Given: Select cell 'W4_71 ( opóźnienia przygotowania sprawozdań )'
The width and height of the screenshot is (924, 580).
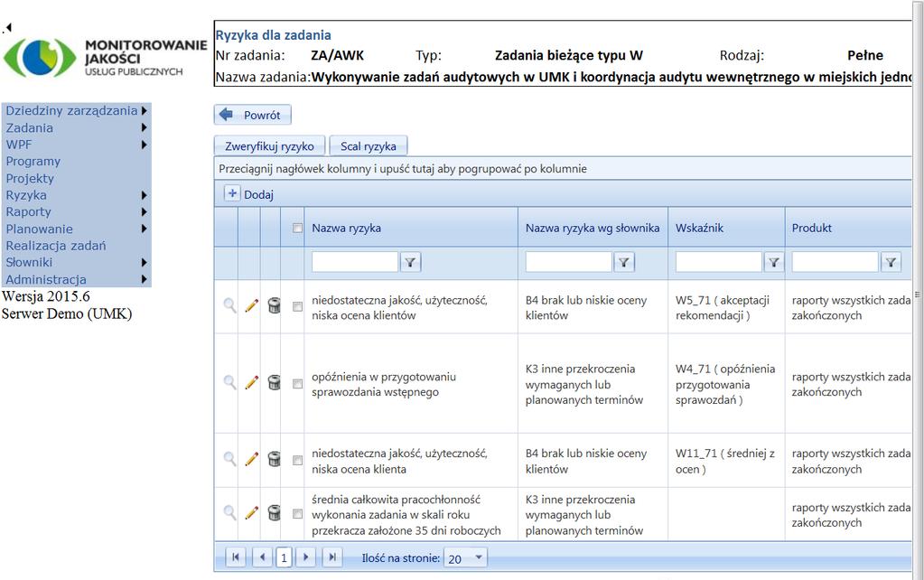Looking at the screenshot, I should 725,384.
